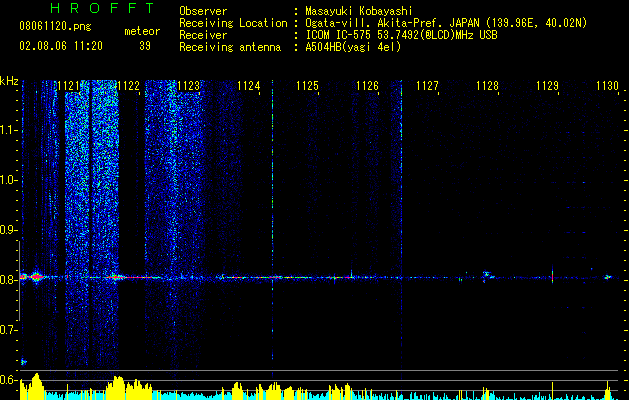Click the 0.9 frequency axis label
The image size is (629, 400).
[8, 230]
